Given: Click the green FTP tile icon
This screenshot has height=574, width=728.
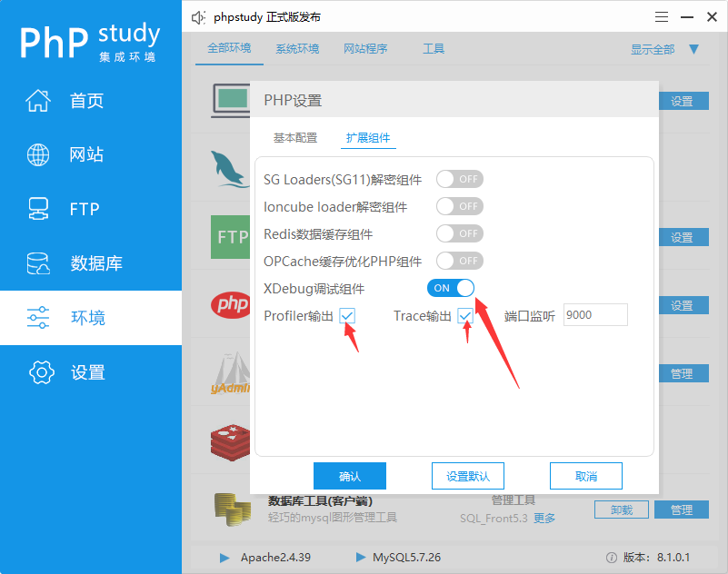Looking at the screenshot, I should pyautogui.click(x=230, y=237).
